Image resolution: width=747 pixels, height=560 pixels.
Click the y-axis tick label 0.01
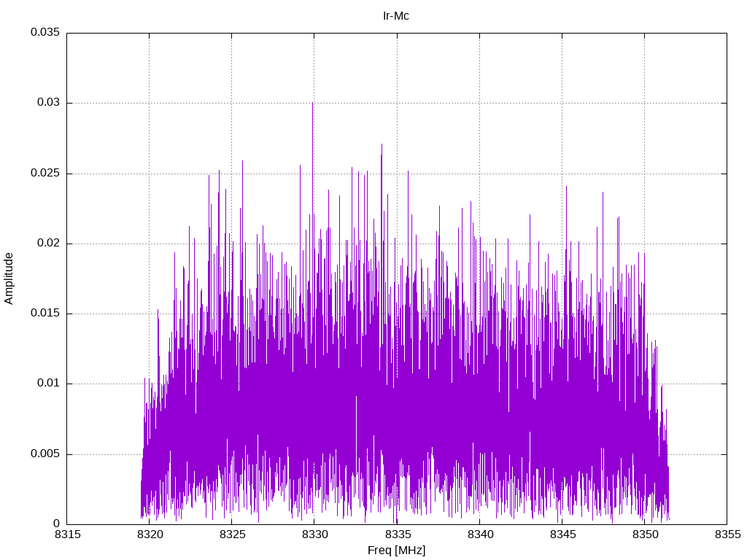pyautogui.click(x=49, y=384)
